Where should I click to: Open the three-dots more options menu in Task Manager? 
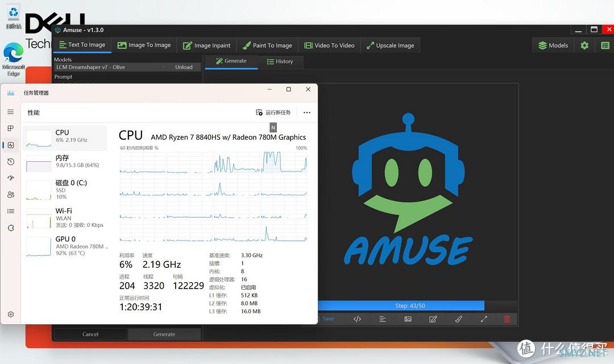point(306,112)
